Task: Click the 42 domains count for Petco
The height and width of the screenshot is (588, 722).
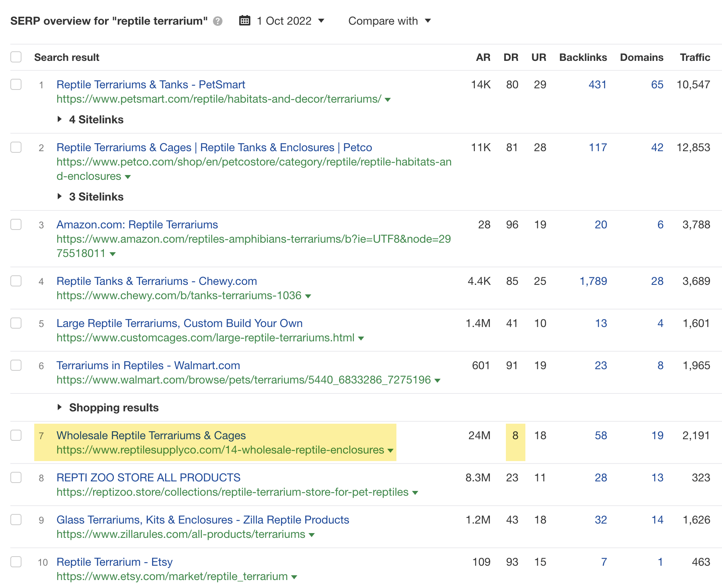Action: 657,147
